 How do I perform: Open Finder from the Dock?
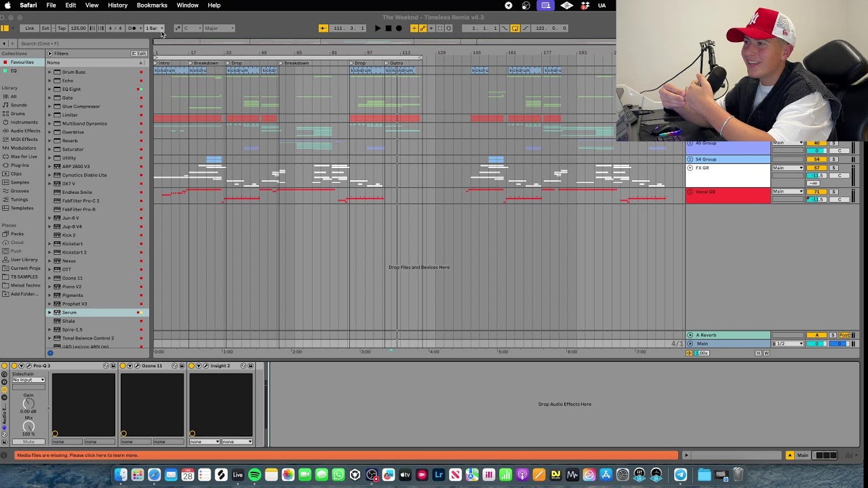click(121, 475)
